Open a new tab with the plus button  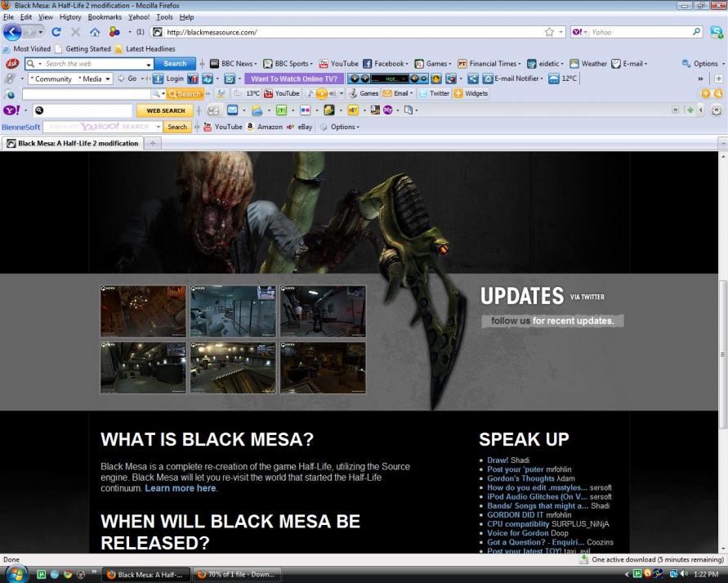click(x=154, y=144)
